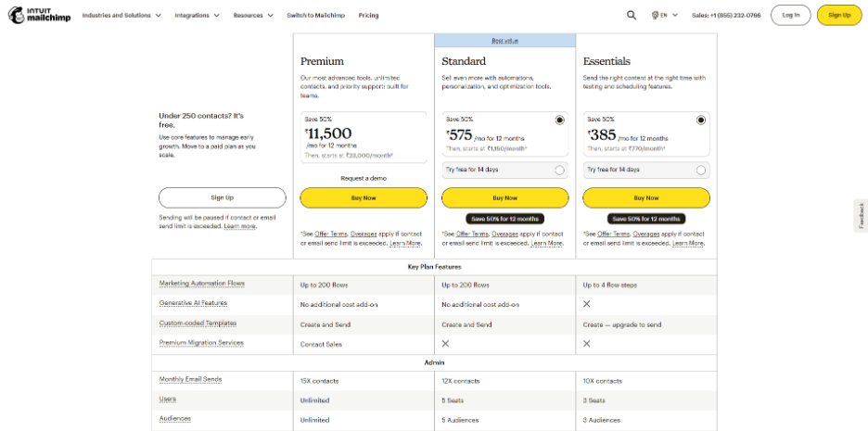Click Audiences feature label

[x=175, y=419]
